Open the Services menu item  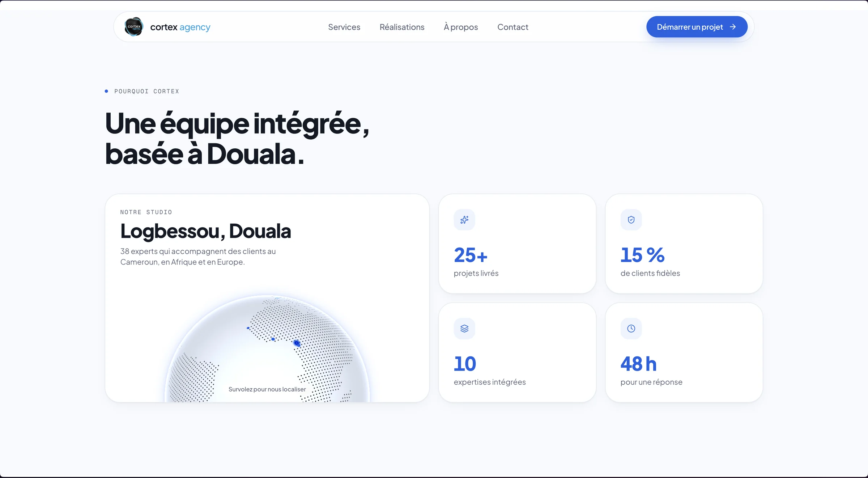click(x=344, y=27)
